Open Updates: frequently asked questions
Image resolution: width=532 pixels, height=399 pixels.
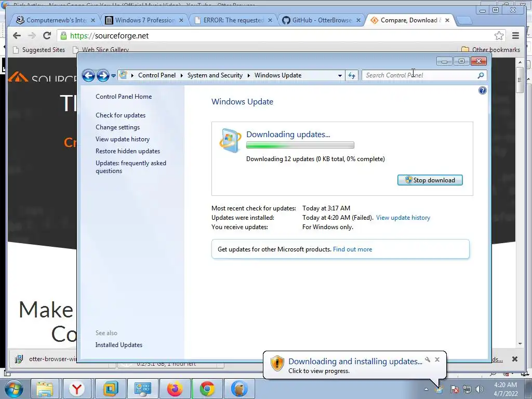coord(130,167)
